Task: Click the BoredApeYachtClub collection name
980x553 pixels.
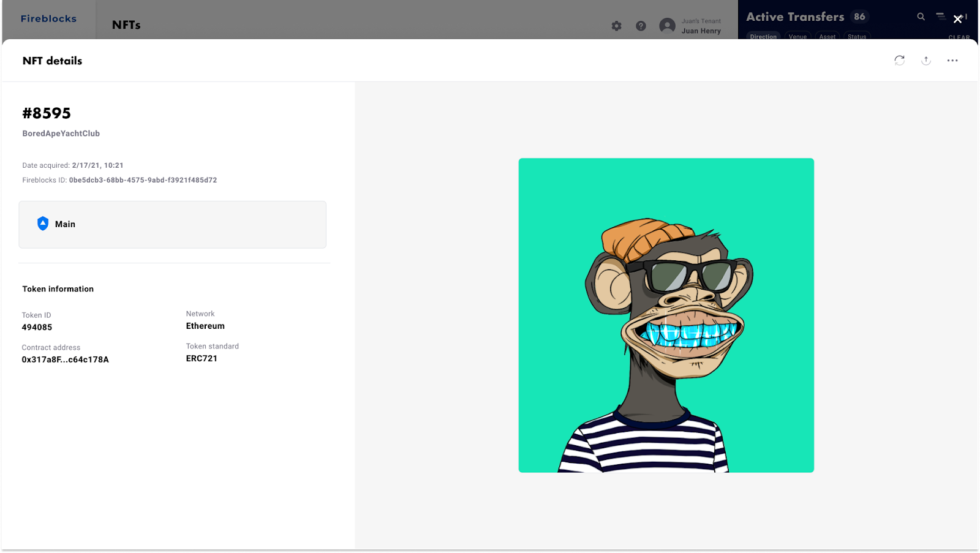Action: [61, 133]
